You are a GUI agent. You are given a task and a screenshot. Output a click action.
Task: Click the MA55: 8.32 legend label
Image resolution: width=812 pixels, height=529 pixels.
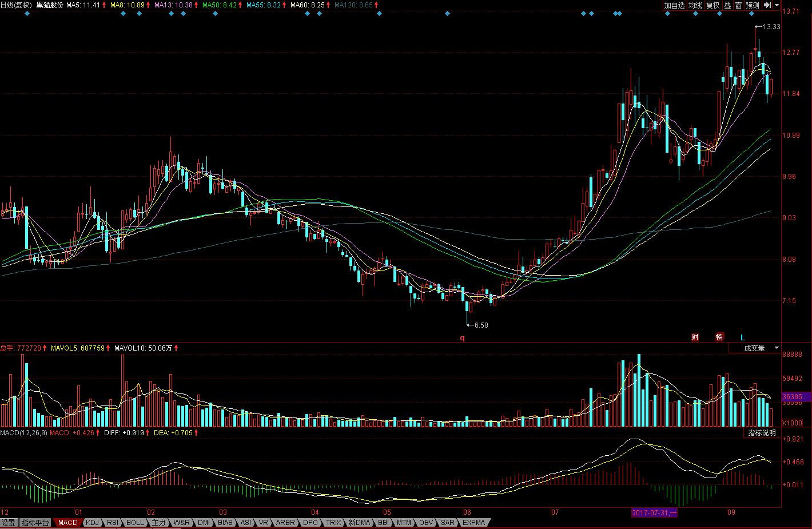click(264, 5)
